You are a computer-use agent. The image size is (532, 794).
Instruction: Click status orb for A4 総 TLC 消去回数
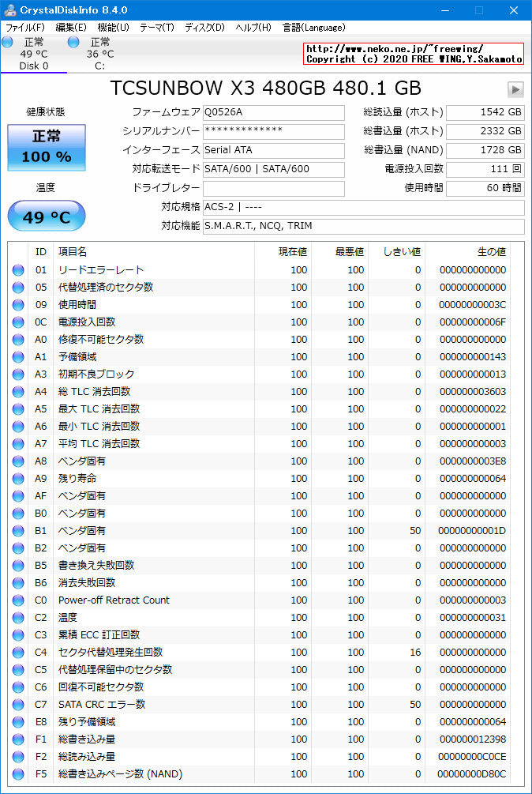(x=18, y=391)
